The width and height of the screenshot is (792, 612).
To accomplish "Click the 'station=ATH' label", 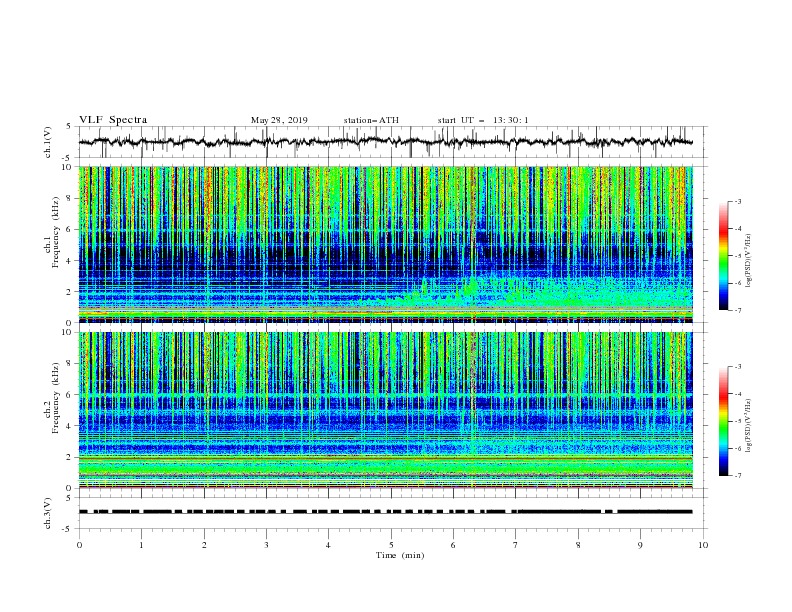I will coord(371,120).
